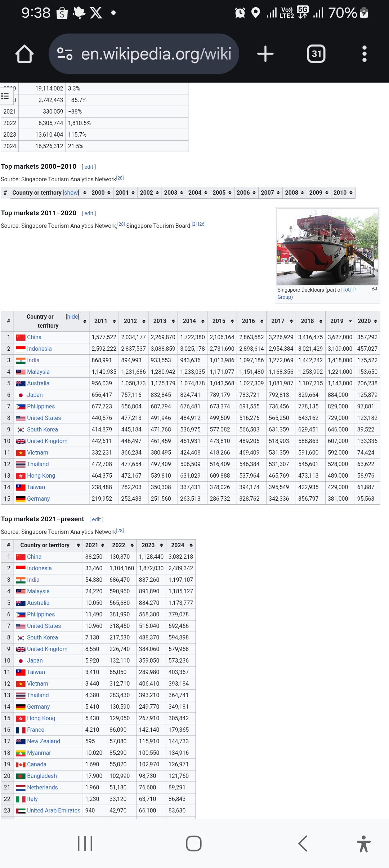Image resolution: width=389 pixels, height=868 pixels.
Task: Select the 2024 arrivals figure 16,526,312
Action: coord(49,146)
